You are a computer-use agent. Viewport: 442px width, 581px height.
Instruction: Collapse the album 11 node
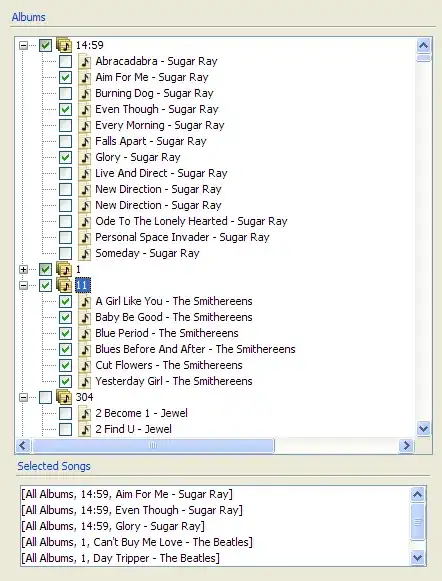(23, 285)
